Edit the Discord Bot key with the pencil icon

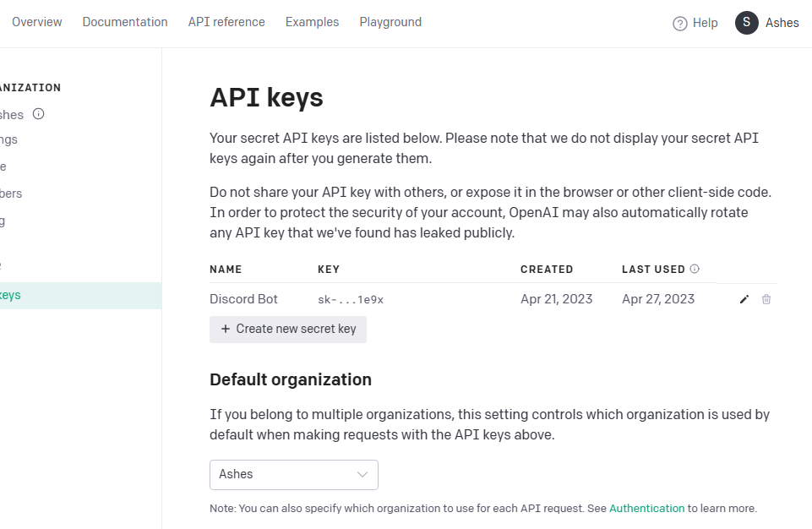coord(744,299)
